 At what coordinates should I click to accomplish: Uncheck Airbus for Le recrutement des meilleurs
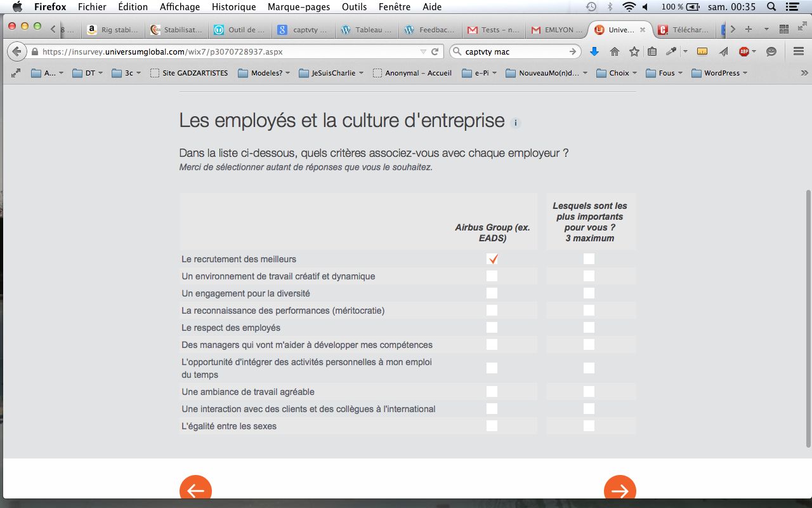(x=492, y=258)
